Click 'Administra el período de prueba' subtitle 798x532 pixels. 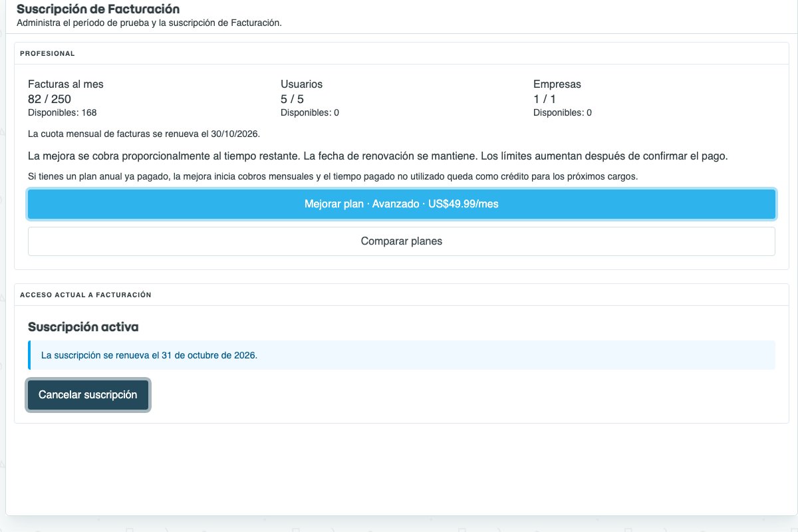(149, 23)
